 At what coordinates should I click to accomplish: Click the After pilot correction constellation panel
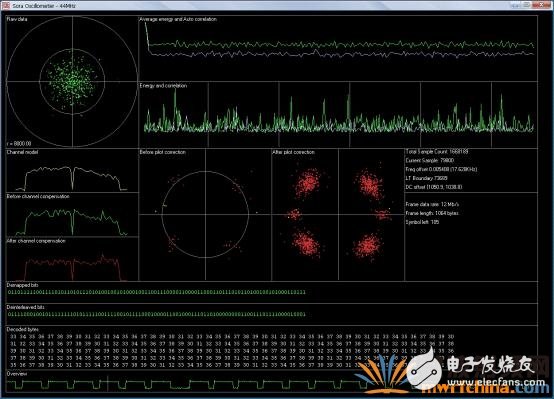pyautogui.click(x=338, y=215)
